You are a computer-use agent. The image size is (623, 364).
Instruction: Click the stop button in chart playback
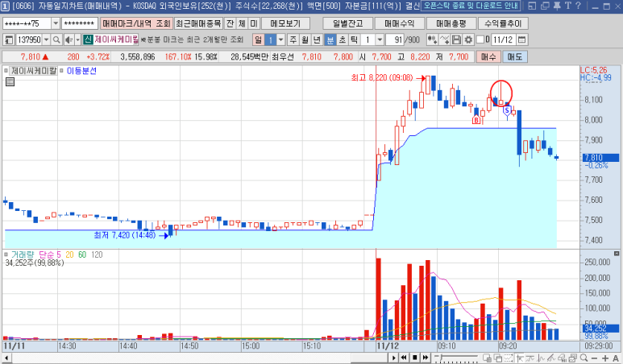(x=414, y=358)
